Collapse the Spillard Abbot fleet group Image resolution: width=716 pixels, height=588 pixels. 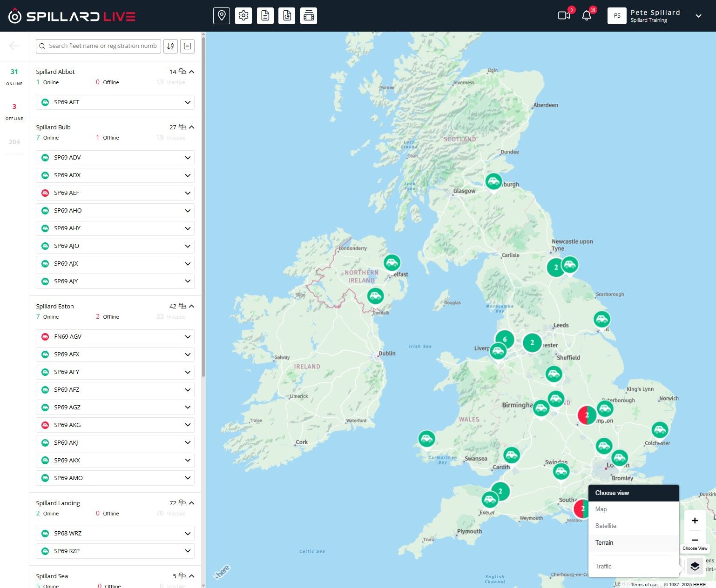[191, 72]
